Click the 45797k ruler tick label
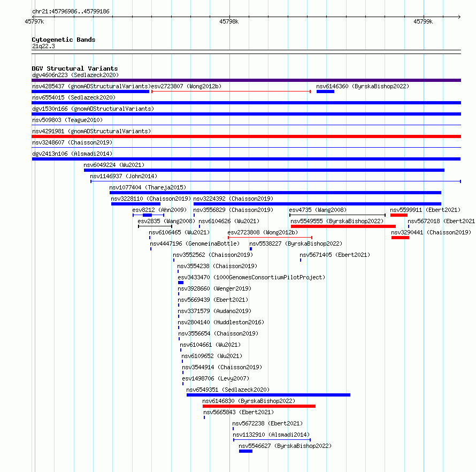476x472 pixels. point(34,21)
